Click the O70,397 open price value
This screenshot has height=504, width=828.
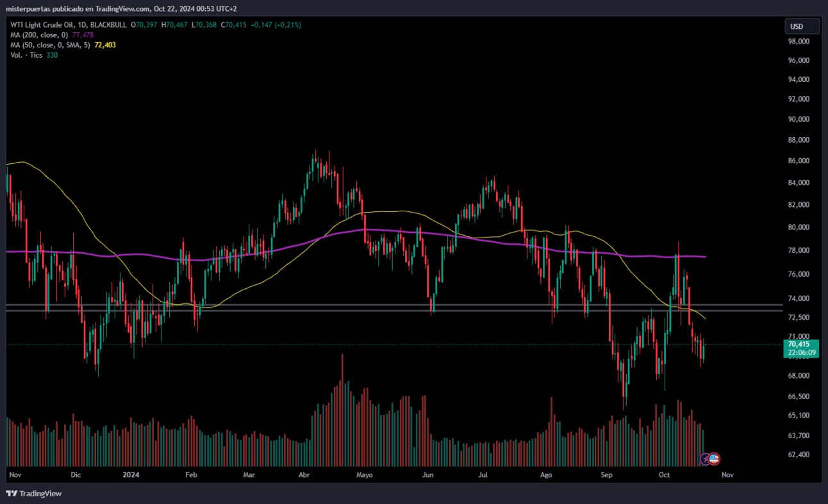click(x=144, y=25)
